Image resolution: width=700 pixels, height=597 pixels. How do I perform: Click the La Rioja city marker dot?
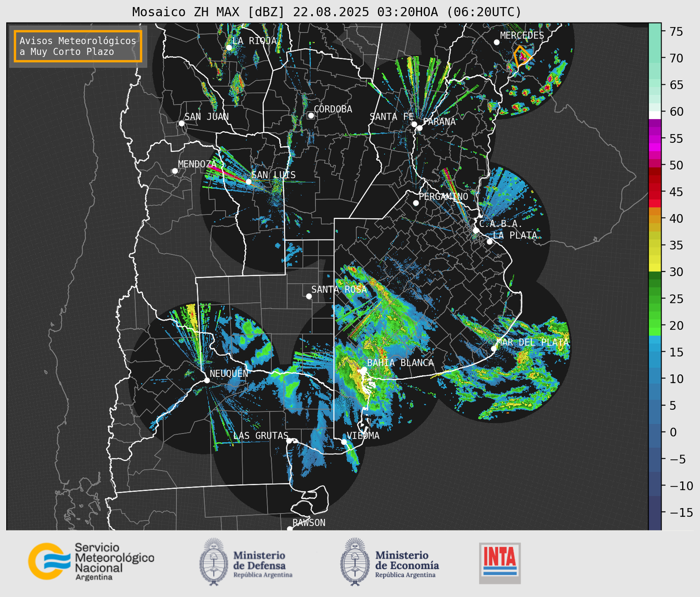click(229, 47)
